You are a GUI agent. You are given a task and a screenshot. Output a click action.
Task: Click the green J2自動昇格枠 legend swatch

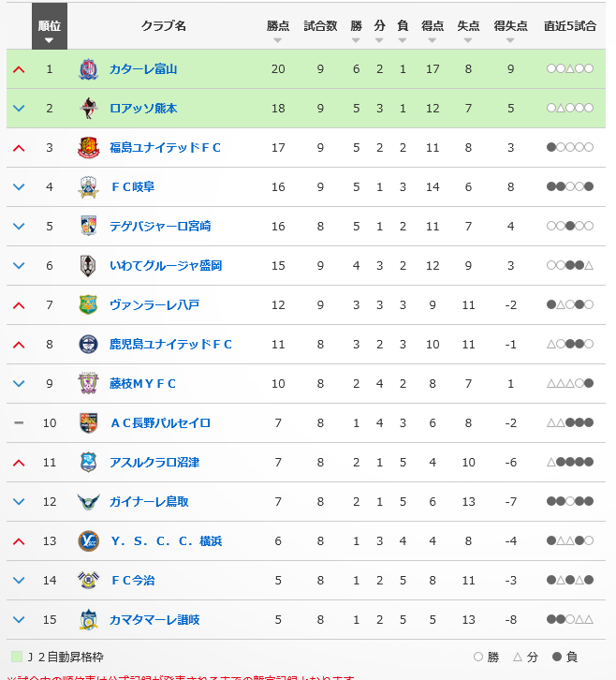pyautogui.click(x=17, y=657)
